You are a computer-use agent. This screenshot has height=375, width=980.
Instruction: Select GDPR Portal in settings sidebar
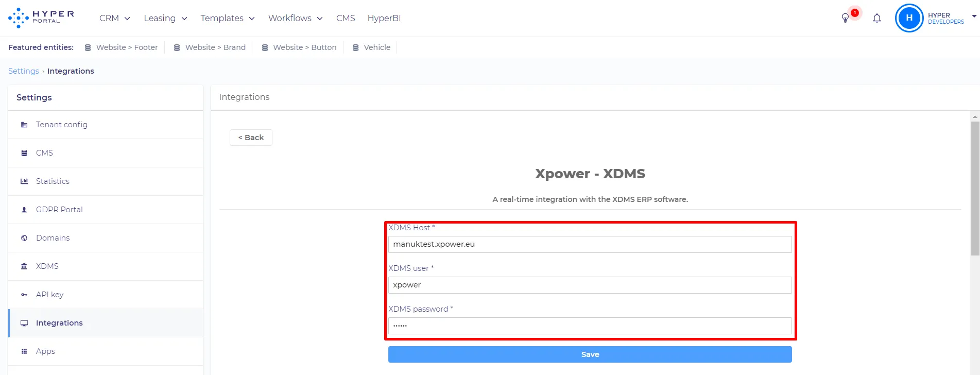click(106, 210)
